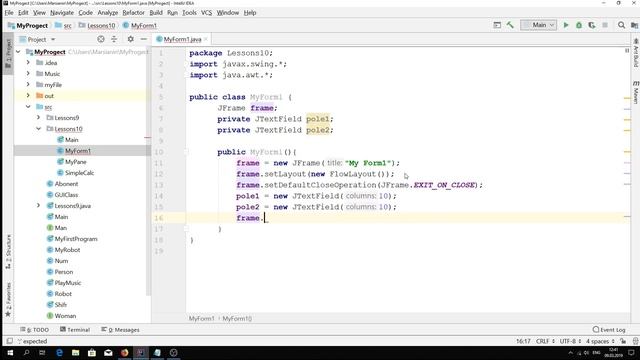Expand the myFile folder

[x=28, y=84]
